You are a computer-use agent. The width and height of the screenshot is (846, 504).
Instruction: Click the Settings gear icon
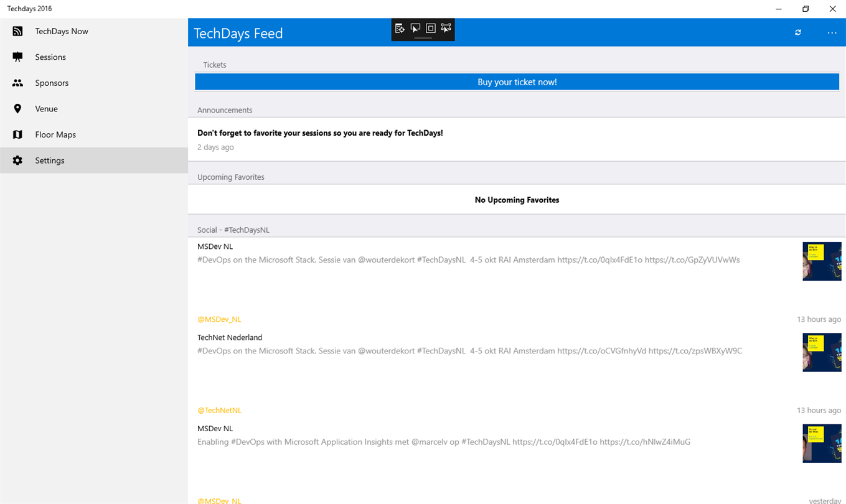(17, 161)
